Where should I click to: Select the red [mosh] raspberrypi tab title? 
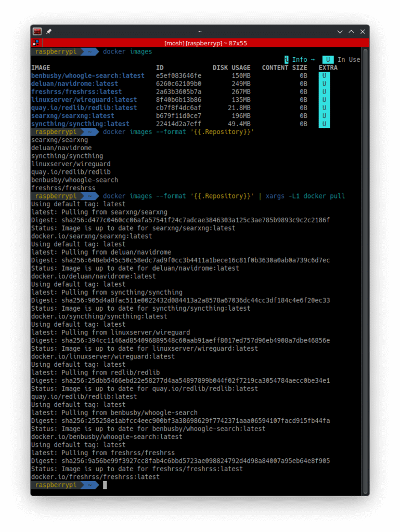click(x=200, y=43)
